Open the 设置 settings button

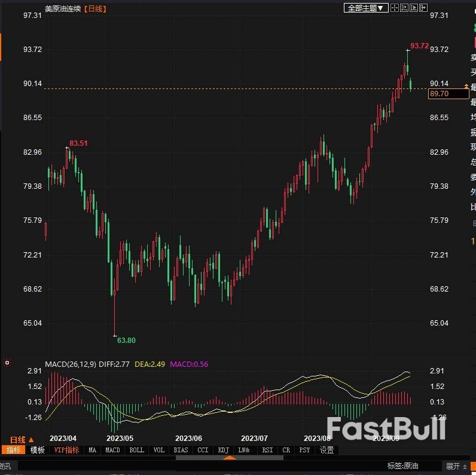point(327,450)
